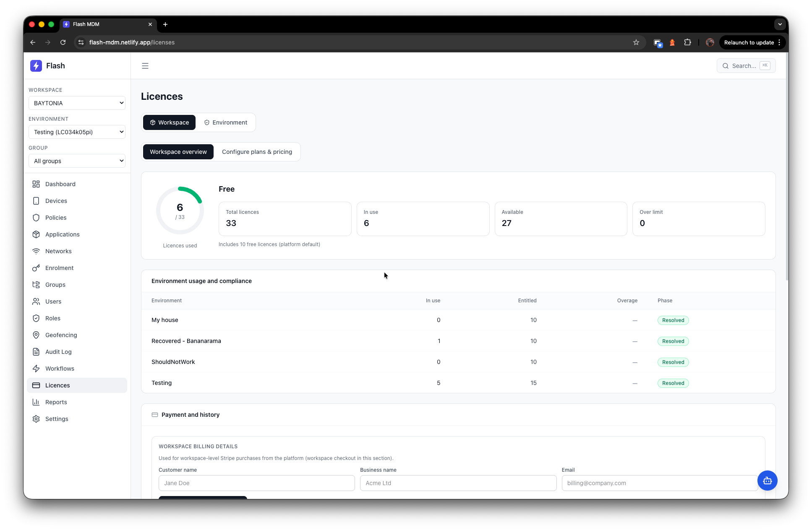Viewport: 812px width, 530px height.
Task: Select the Workspace licence view toggle
Action: (x=169, y=122)
